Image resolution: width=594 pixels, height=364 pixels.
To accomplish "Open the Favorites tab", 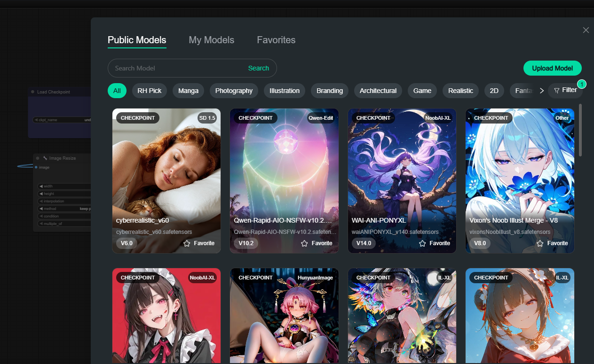I will (276, 40).
